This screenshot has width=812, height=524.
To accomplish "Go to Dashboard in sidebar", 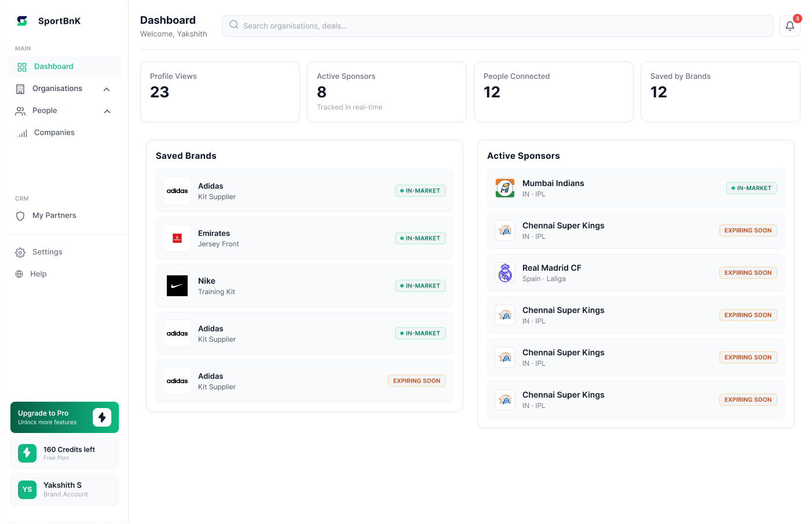I will pyautogui.click(x=64, y=67).
